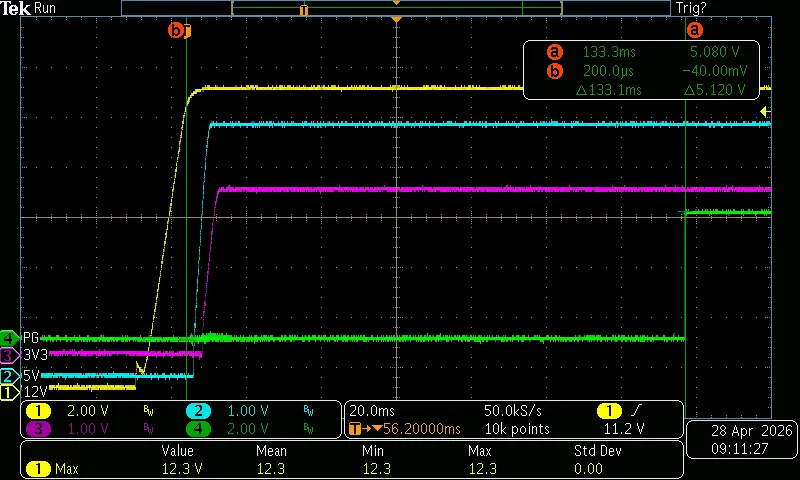Click the rising edge trigger slope symbol
The image size is (800, 480).
[636, 411]
